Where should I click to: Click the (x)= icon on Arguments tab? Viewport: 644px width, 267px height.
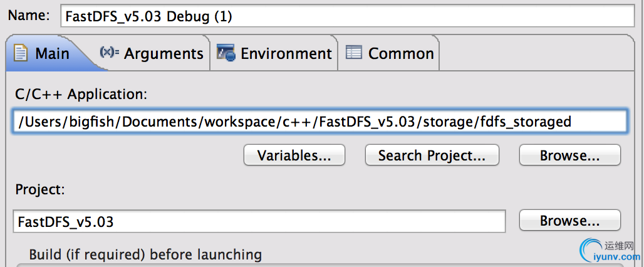tap(109, 52)
